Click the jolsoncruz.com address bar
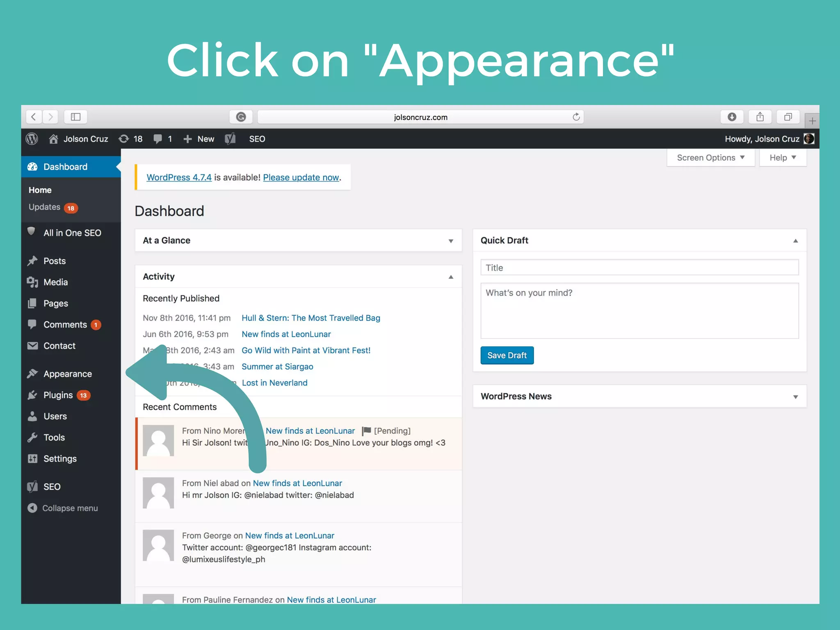840x630 pixels. click(420, 117)
